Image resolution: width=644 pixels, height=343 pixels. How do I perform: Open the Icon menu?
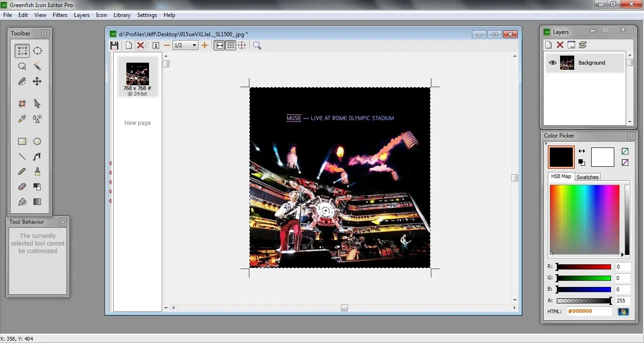(101, 15)
